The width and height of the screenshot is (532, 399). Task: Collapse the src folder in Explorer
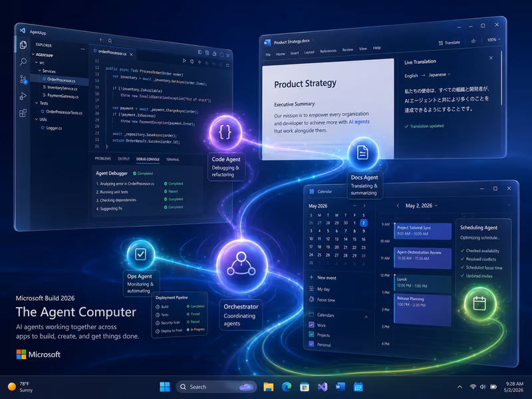[x=37, y=63]
